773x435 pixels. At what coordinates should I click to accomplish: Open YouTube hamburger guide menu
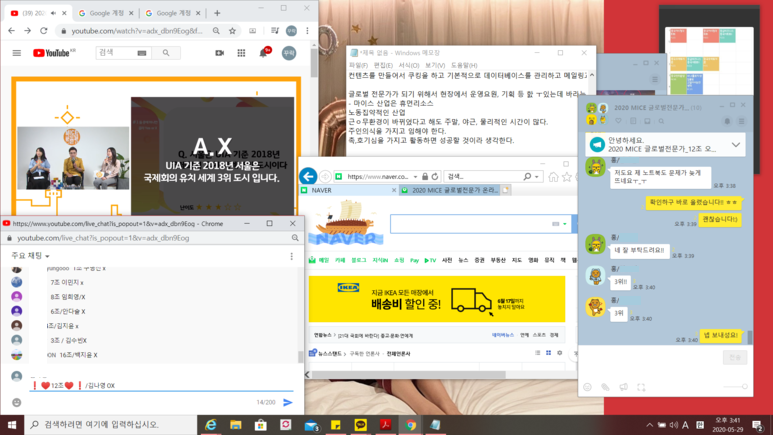17,53
